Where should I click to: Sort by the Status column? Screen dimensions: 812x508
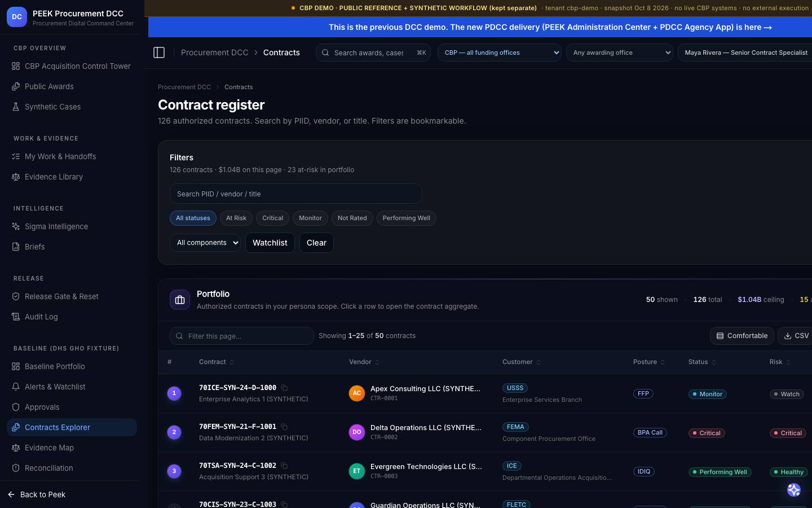(x=702, y=362)
